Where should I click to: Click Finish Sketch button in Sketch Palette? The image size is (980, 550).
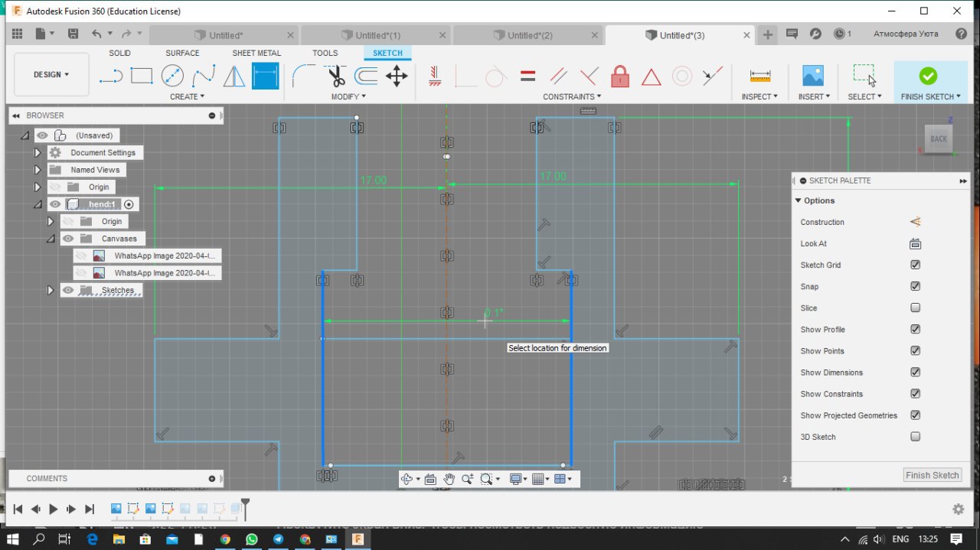(x=932, y=475)
